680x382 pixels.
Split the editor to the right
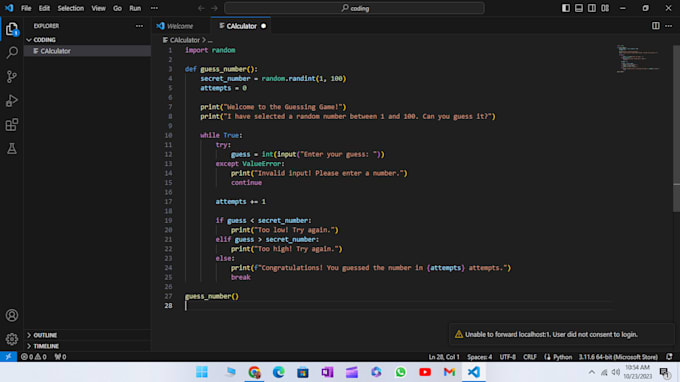(656, 26)
